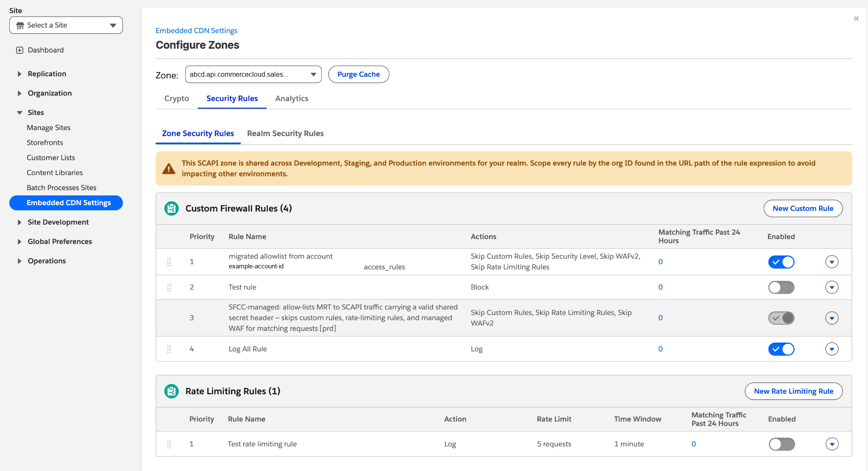
Task: Open the Embedded CDN Settings breadcrumb link
Action: point(196,31)
